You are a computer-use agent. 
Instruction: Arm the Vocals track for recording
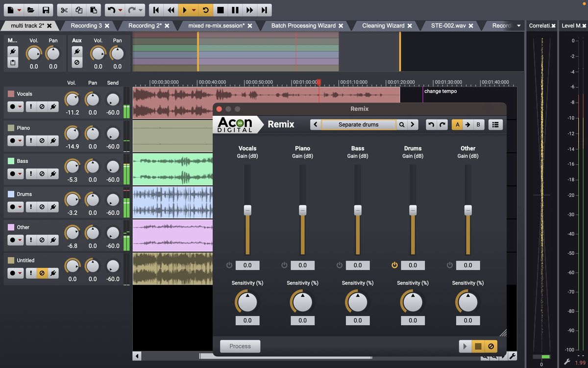(x=12, y=106)
